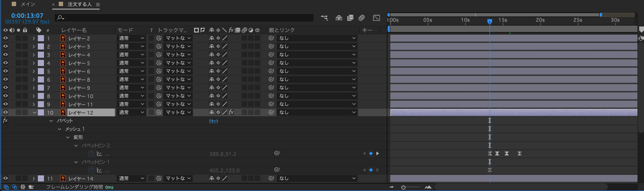The width and height of the screenshot is (644, 191).
Task: Open blend mode dropdown of レイヤー 3
Action: [x=131, y=46]
